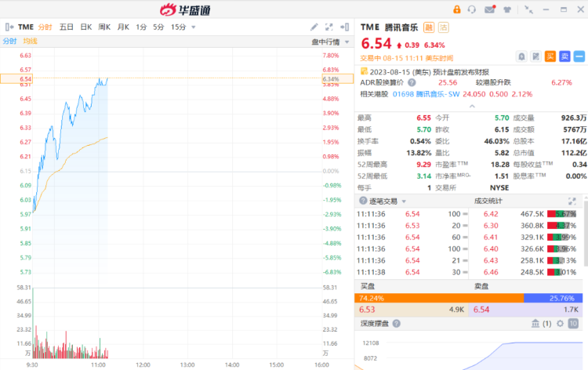Open the messages envelope icon
The width and height of the screenshot is (588, 370).
(x=490, y=9)
